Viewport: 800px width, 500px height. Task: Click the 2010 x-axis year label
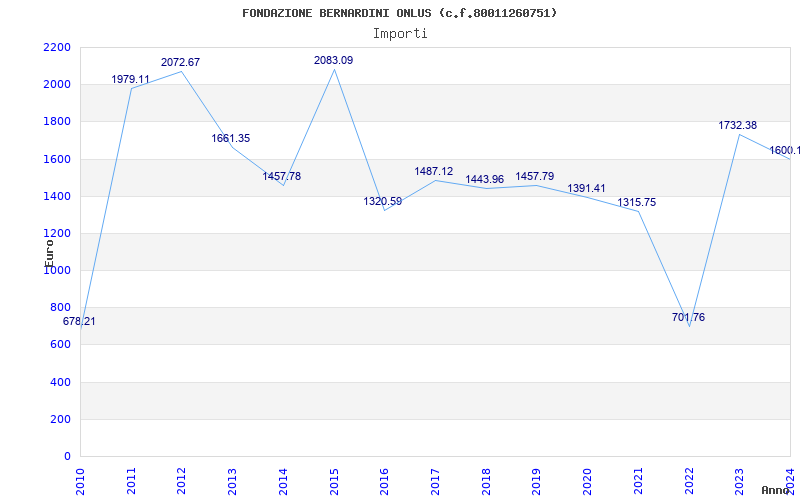click(x=80, y=481)
